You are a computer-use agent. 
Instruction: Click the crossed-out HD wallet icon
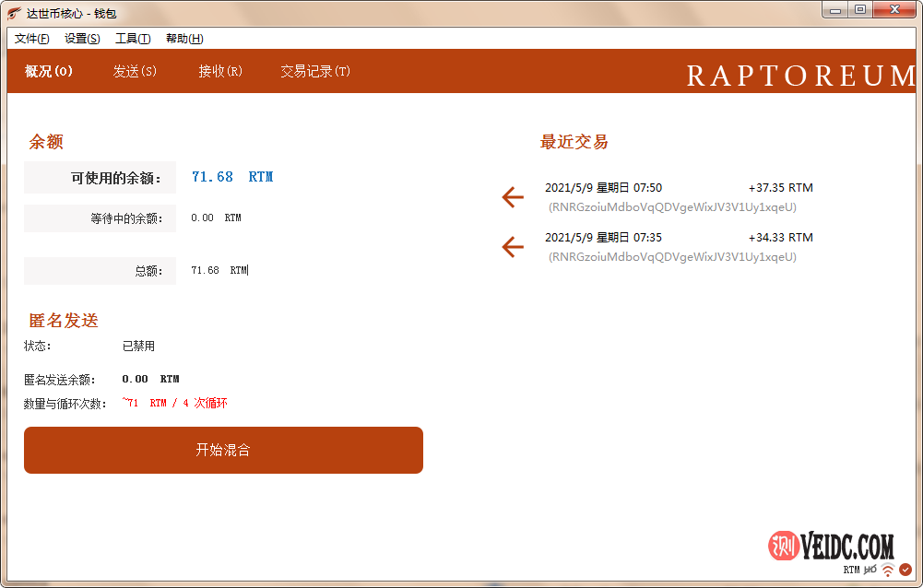[870, 570]
